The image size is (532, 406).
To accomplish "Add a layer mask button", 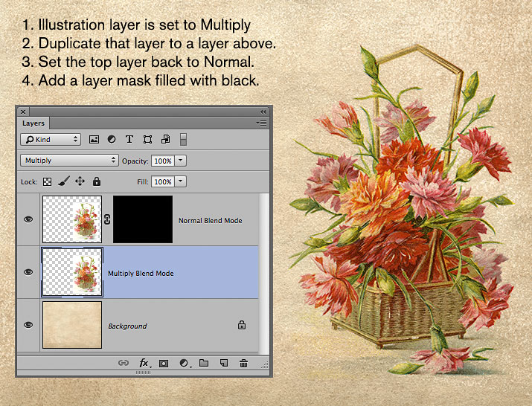I will pos(164,364).
